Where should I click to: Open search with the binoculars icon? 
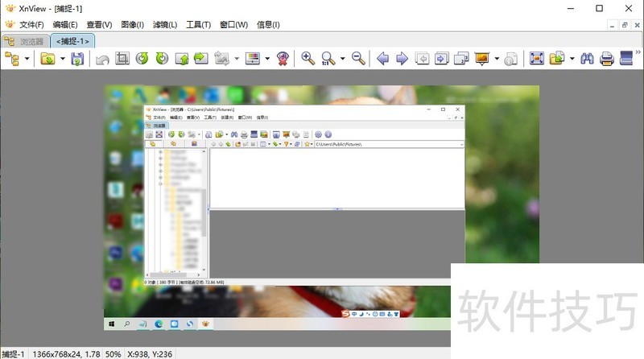tap(588, 59)
